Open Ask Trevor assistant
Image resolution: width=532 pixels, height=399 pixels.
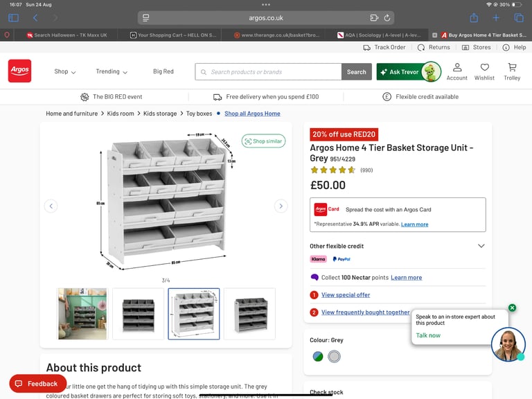409,72
